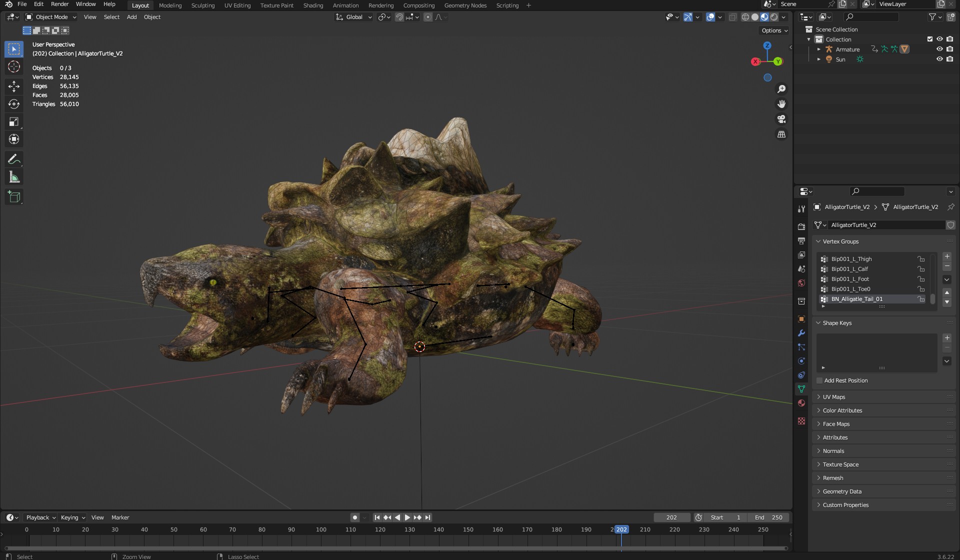Enable the Add Rest Position checkbox

pos(819,380)
